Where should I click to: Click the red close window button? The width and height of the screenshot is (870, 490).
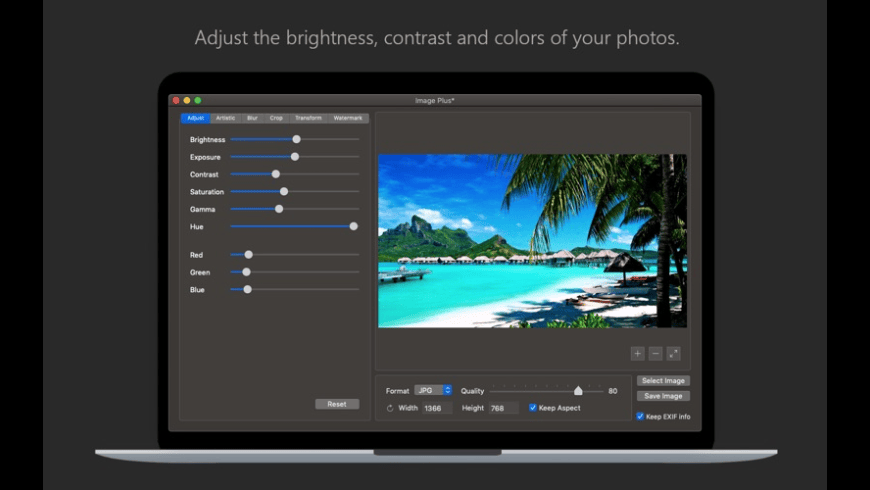pos(176,100)
